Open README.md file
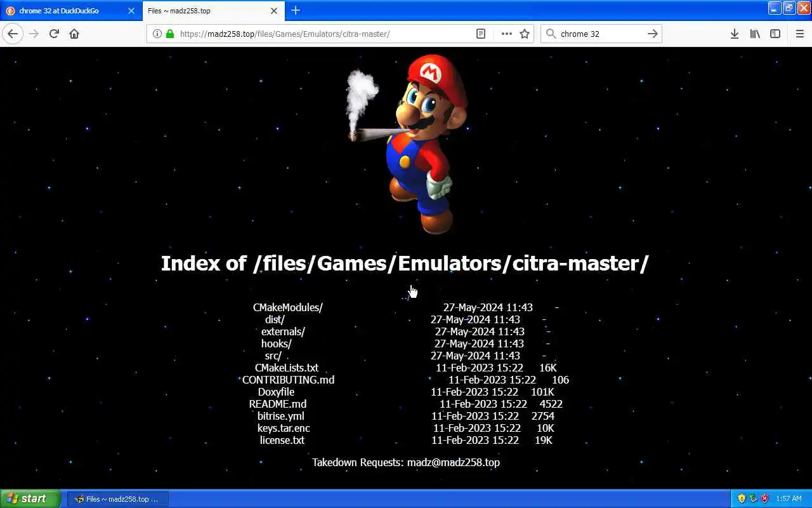The width and height of the screenshot is (812, 508). coord(278,404)
